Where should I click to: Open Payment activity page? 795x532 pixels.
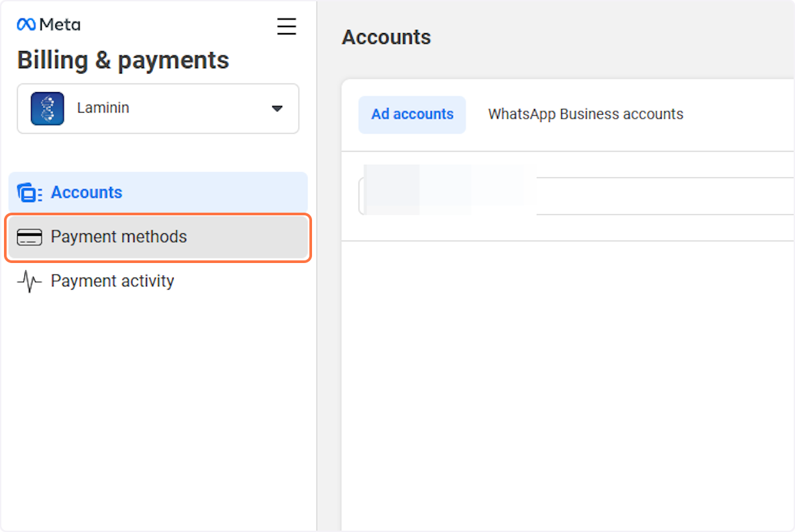[x=158, y=282]
